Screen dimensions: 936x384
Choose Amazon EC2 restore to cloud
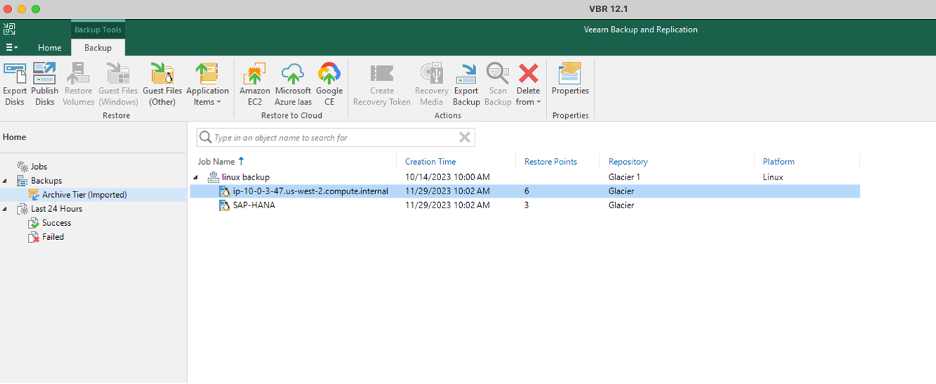click(255, 84)
